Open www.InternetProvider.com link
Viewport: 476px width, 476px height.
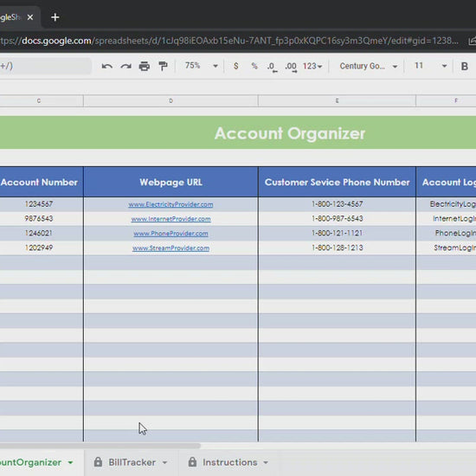(170, 219)
